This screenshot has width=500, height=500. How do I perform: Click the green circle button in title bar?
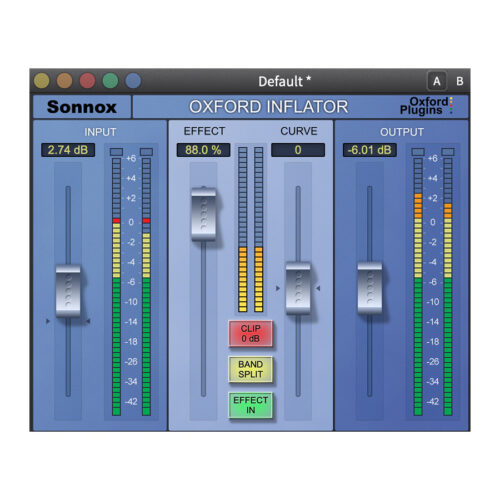pos(110,81)
